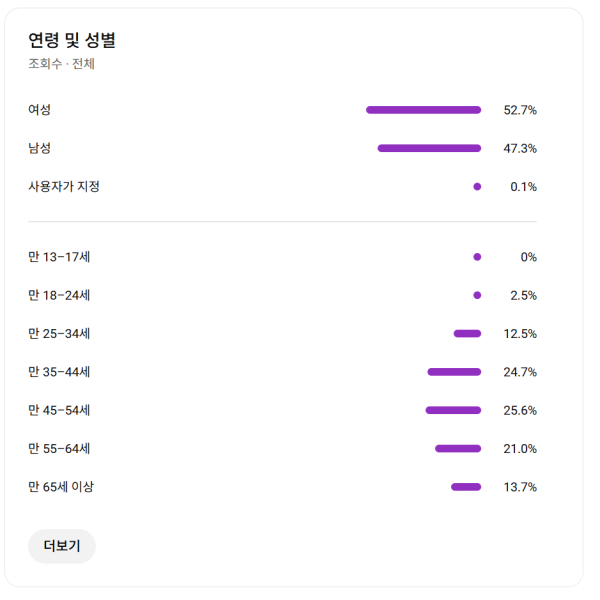Click the 13.7% value for 만 65세 이상
This screenshot has height=600, width=600.
(x=520, y=487)
